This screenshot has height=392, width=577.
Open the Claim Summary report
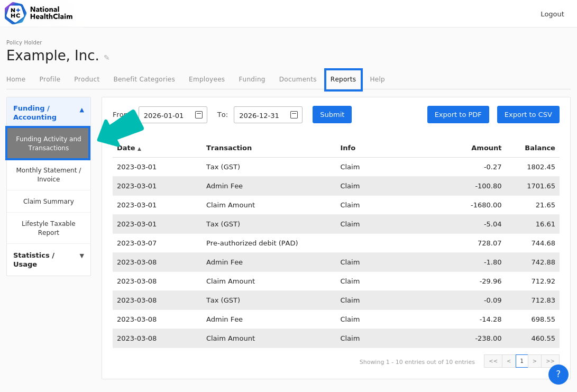pyautogui.click(x=49, y=202)
